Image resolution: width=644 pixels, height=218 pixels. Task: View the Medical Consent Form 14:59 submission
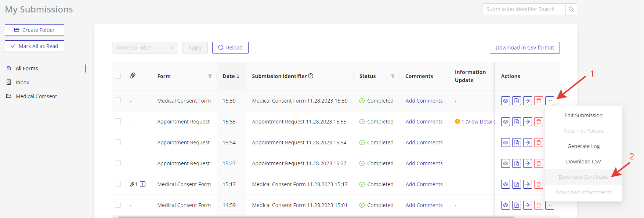coord(506,205)
